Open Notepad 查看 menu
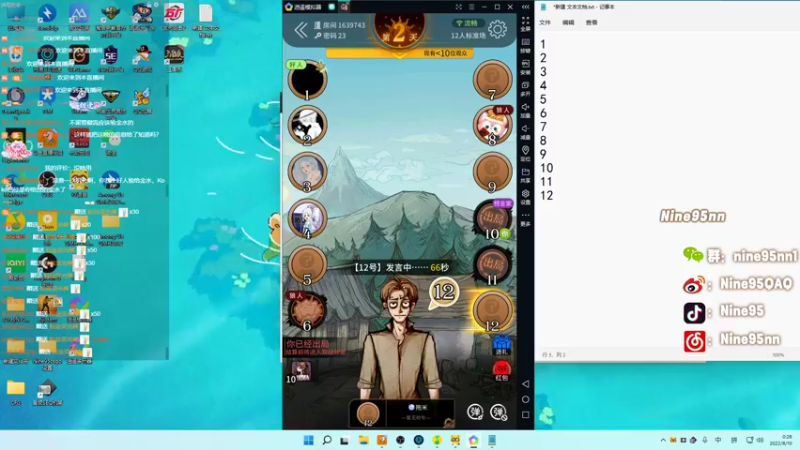Screen dimensions: 800x450 point(591,22)
